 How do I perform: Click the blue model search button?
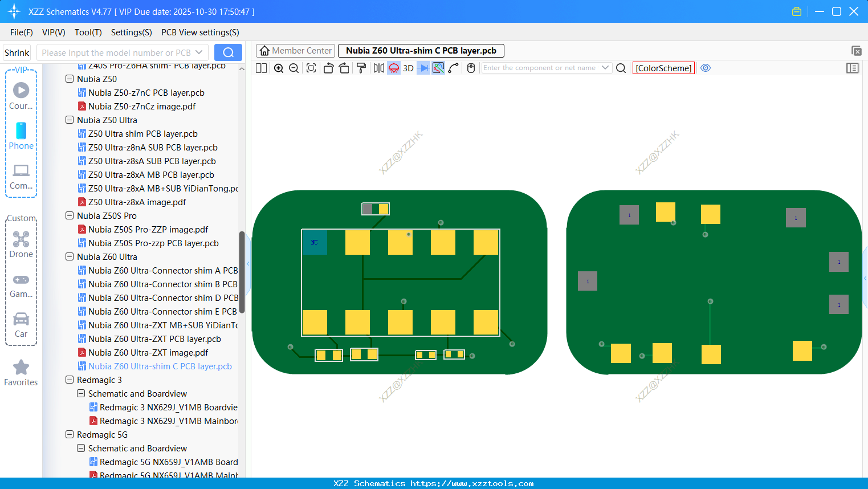[x=228, y=52]
